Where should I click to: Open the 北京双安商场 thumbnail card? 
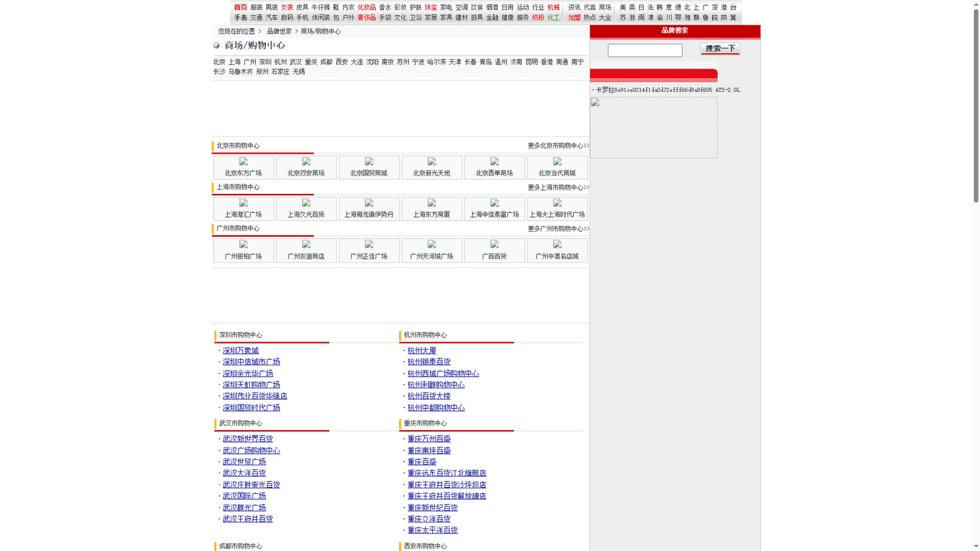click(306, 167)
